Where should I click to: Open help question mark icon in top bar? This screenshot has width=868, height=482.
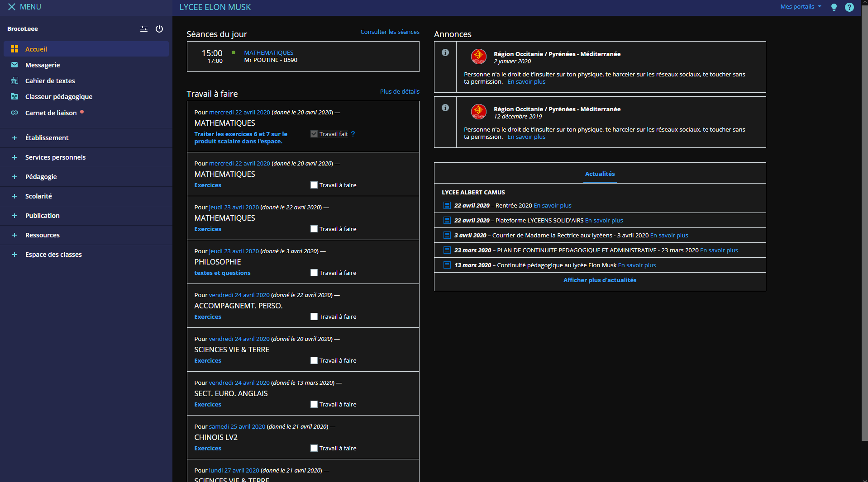(849, 7)
